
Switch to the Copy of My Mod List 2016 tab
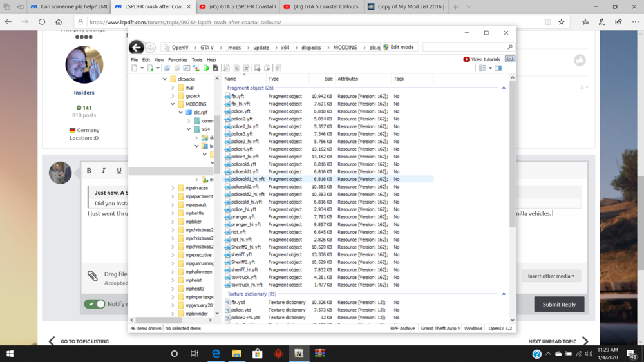tap(406, 6)
